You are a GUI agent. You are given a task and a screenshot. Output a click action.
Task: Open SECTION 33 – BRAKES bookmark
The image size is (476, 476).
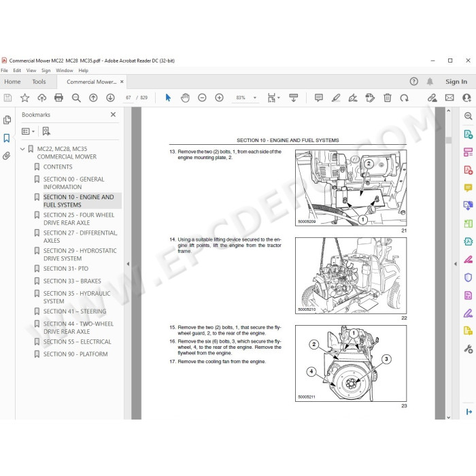(x=72, y=281)
